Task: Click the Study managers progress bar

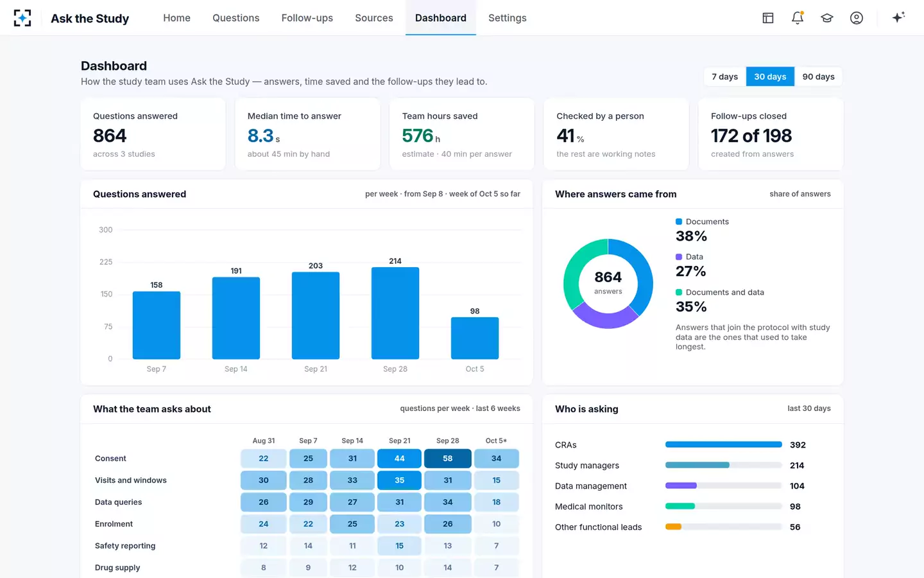Action: [723, 465]
